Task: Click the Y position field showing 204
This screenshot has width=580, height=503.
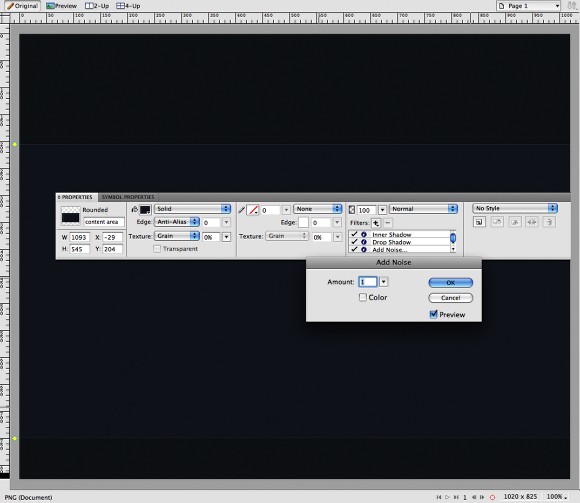Action: [x=112, y=249]
